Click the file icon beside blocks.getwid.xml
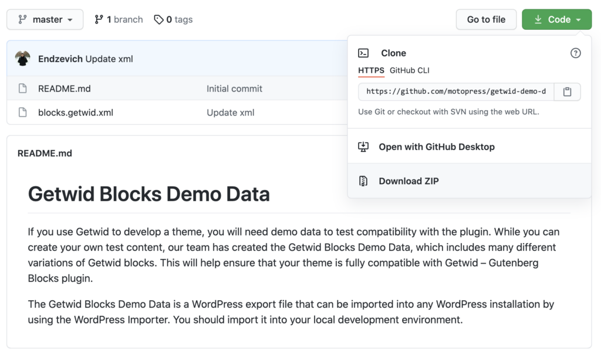This screenshot has width=601, height=364. pyautogui.click(x=23, y=113)
